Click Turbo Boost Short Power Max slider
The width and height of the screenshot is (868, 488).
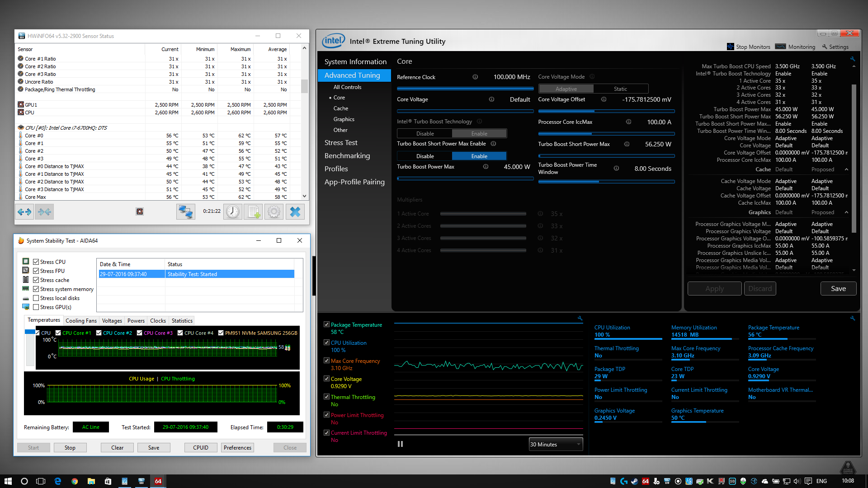606,156
